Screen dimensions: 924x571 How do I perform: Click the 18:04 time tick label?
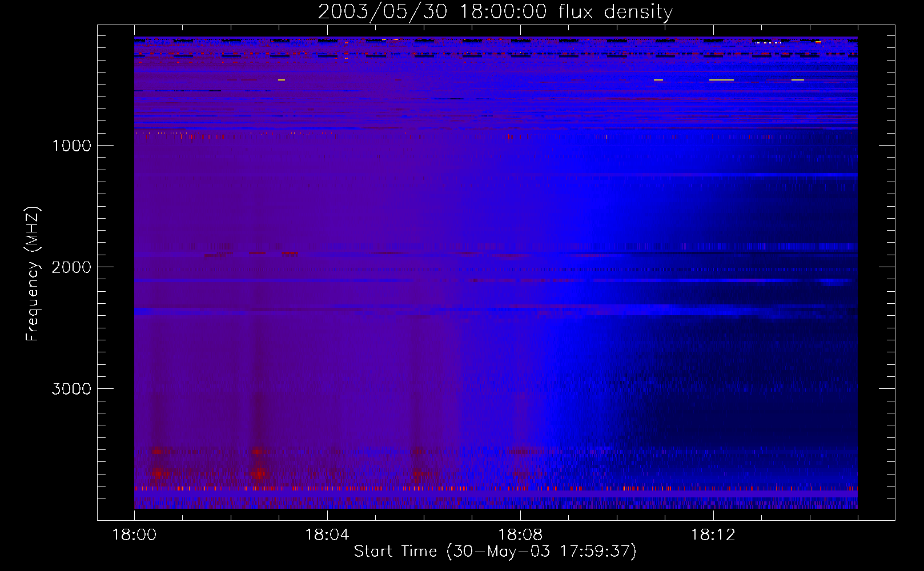click(327, 535)
